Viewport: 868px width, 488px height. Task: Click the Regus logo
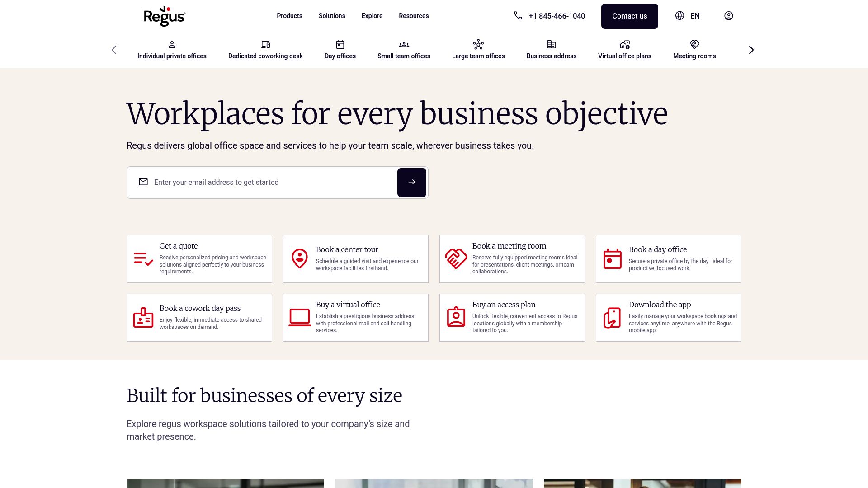click(165, 16)
